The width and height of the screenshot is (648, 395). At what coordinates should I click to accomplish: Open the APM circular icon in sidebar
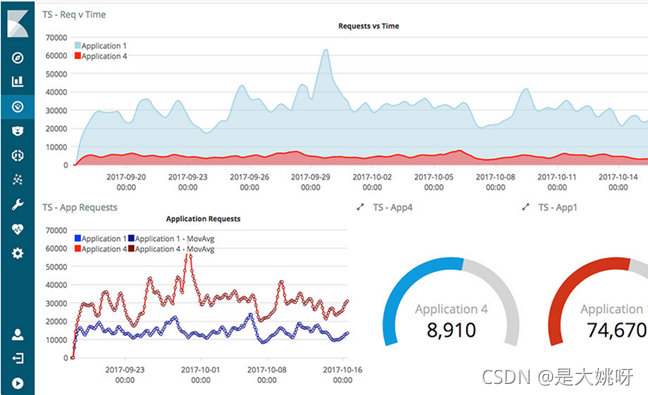[x=17, y=156]
